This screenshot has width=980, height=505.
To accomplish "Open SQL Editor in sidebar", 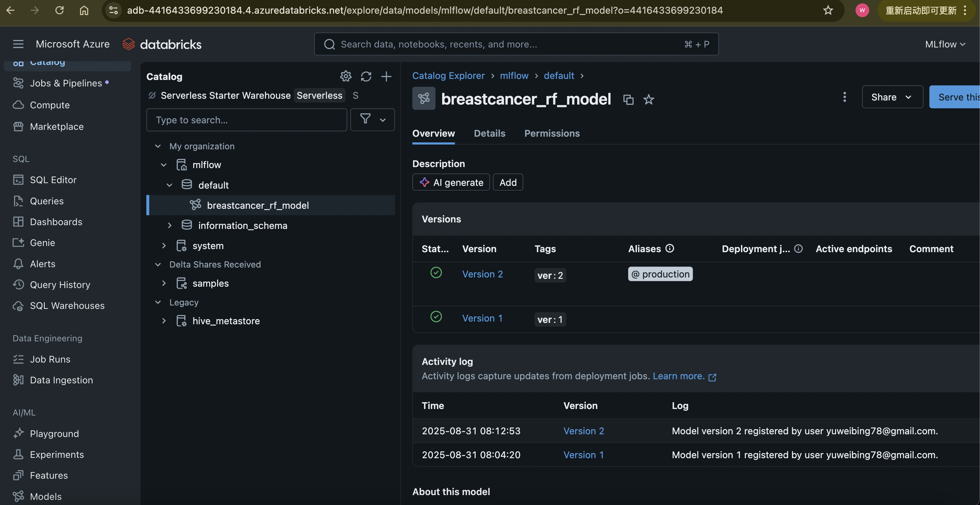I will [x=53, y=179].
